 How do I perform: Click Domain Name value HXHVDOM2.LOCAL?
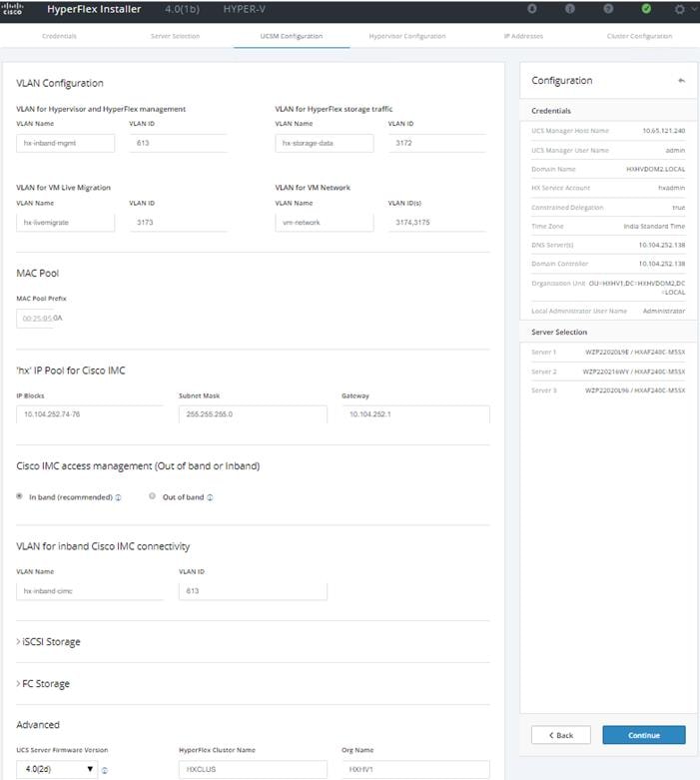(655, 170)
